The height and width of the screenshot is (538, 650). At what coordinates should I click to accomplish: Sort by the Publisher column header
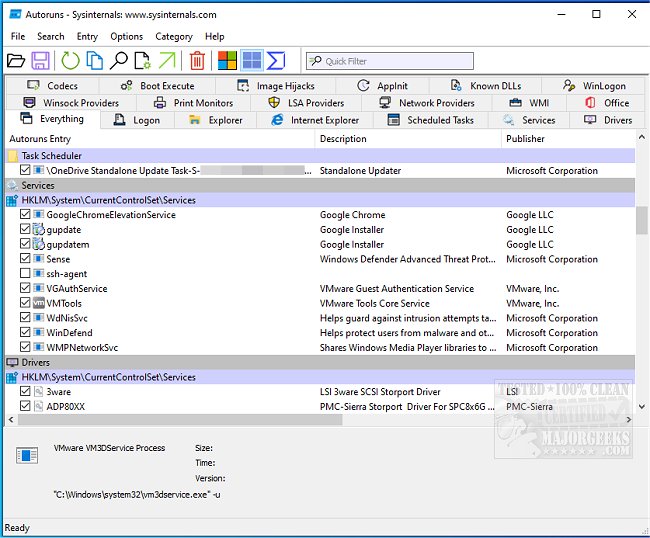click(528, 139)
